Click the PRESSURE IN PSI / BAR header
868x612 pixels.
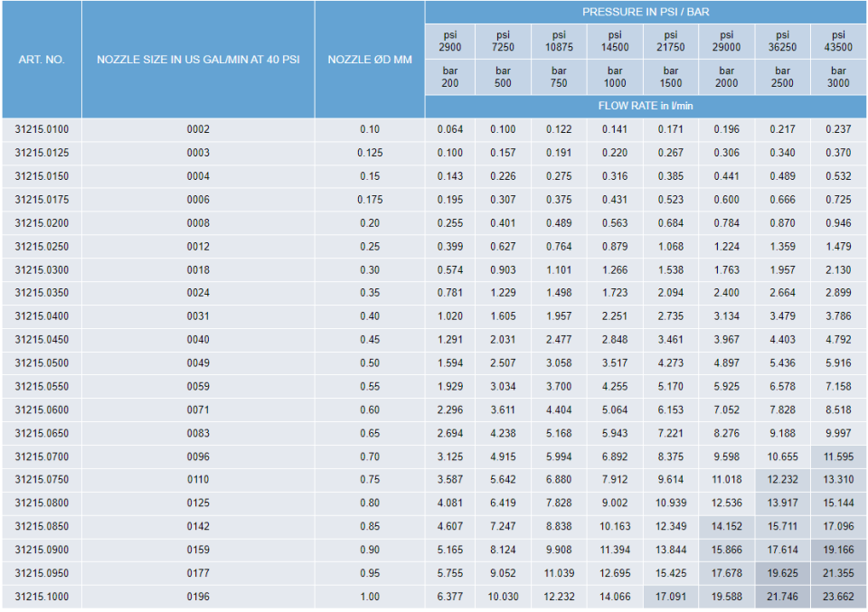(x=646, y=13)
